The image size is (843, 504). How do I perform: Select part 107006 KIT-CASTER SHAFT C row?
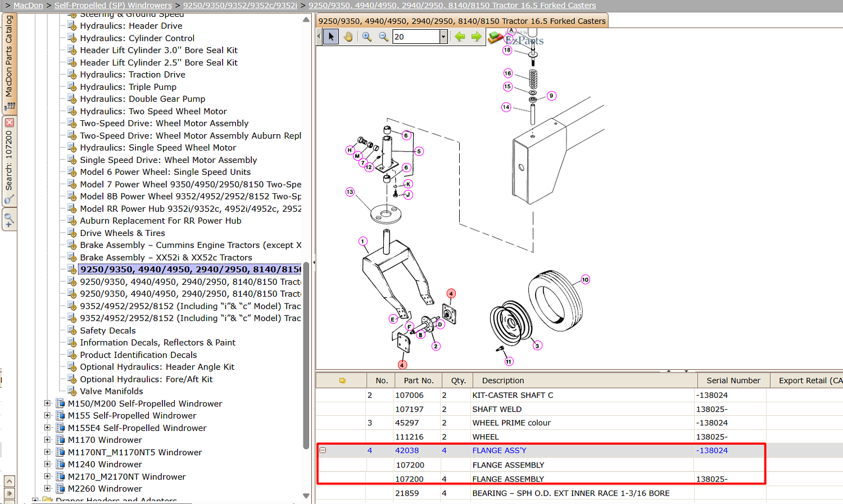point(579,395)
